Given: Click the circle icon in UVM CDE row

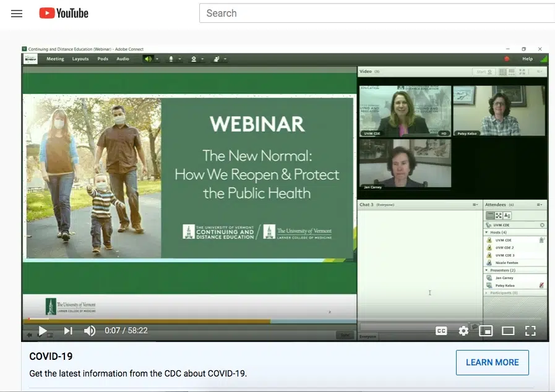Looking at the screenshot, I should click(542, 225).
